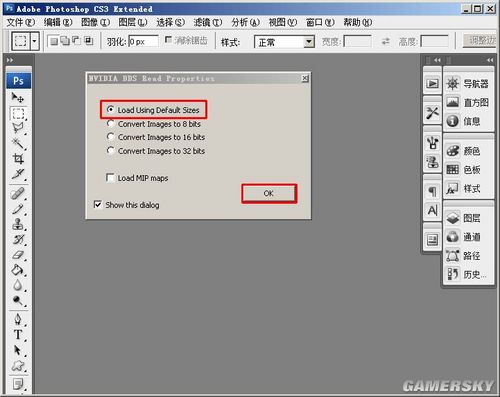Click New selection mode button
500x397 pixels.
(54, 41)
